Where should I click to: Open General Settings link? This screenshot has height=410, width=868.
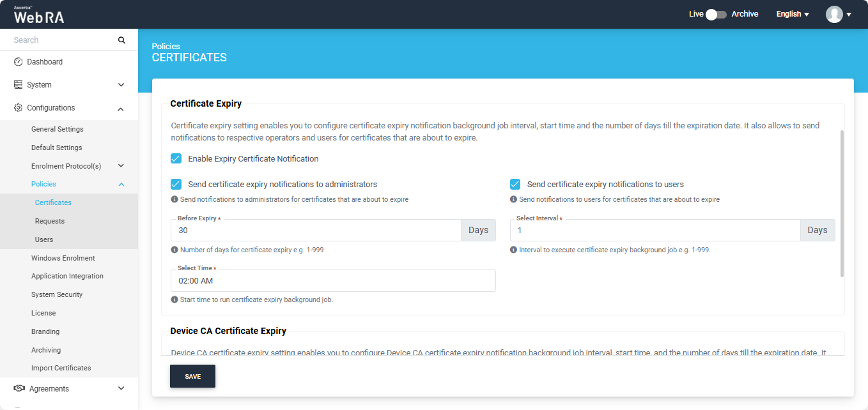pyautogui.click(x=58, y=129)
